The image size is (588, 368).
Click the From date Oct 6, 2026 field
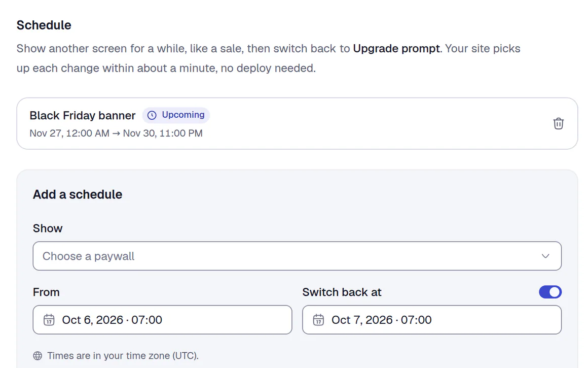tap(162, 320)
